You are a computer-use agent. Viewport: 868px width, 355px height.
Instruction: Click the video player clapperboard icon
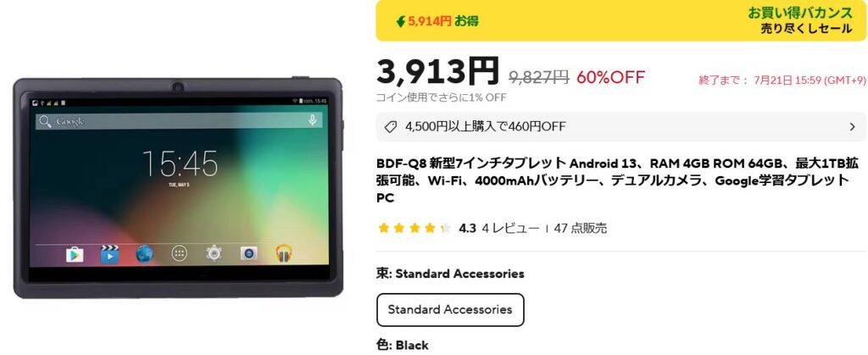(x=109, y=254)
